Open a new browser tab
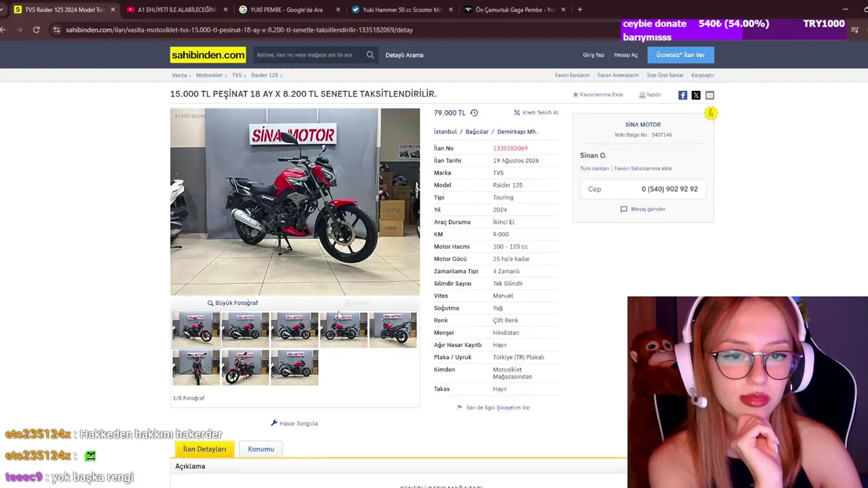This screenshot has height=488, width=868. click(580, 9)
